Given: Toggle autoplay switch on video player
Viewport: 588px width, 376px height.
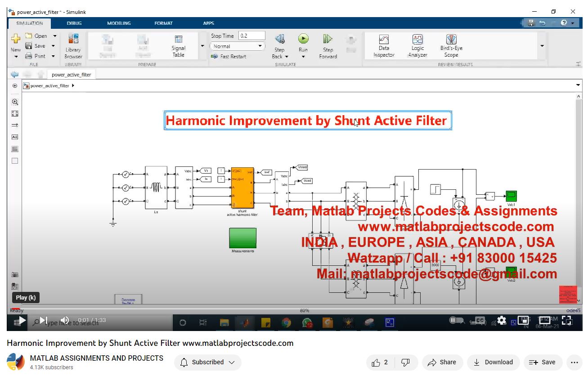Looking at the screenshot, I should coord(457,320).
